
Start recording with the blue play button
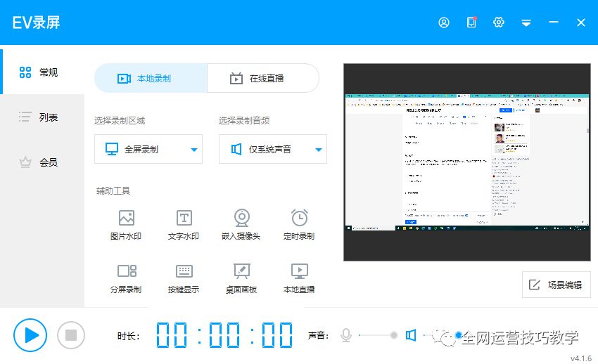(x=30, y=335)
